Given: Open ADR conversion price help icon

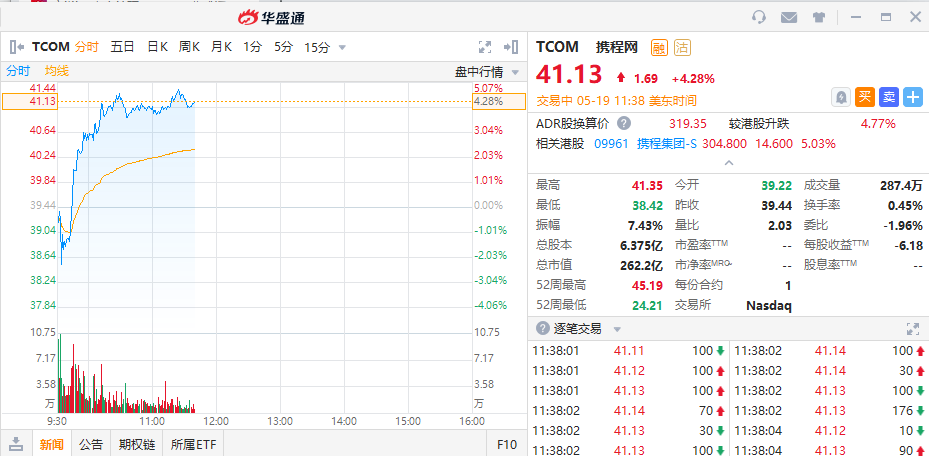Looking at the screenshot, I should [624, 124].
